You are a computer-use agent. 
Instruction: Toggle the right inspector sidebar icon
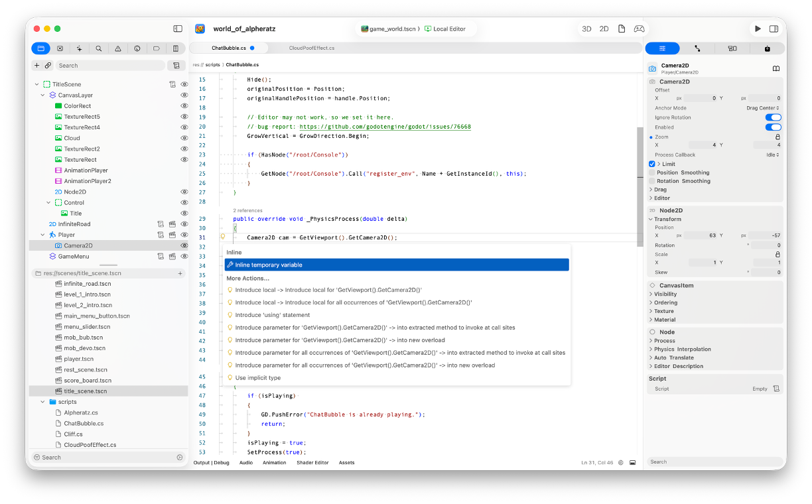tap(774, 29)
